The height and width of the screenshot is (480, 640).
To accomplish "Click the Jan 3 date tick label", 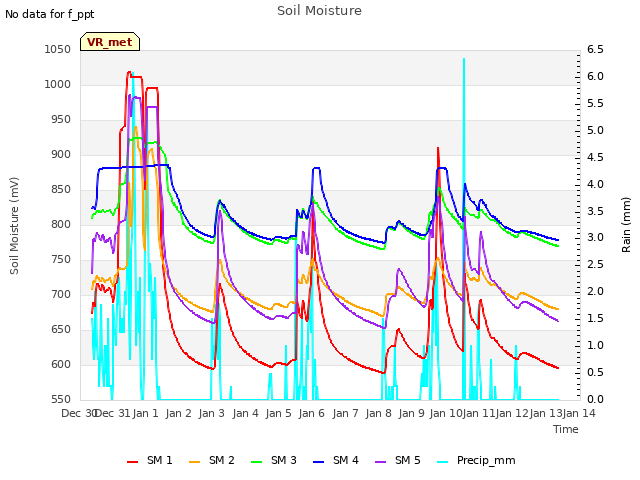I will (212, 413).
